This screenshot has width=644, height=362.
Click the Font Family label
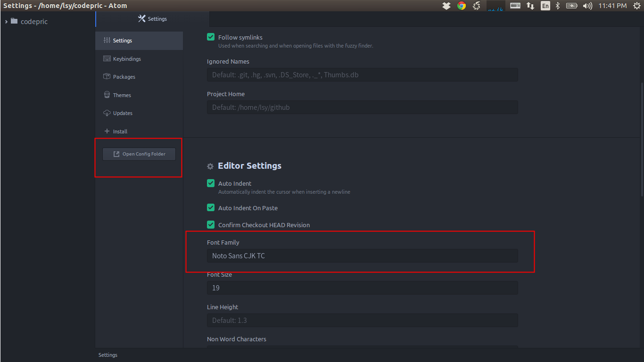(x=223, y=242)
